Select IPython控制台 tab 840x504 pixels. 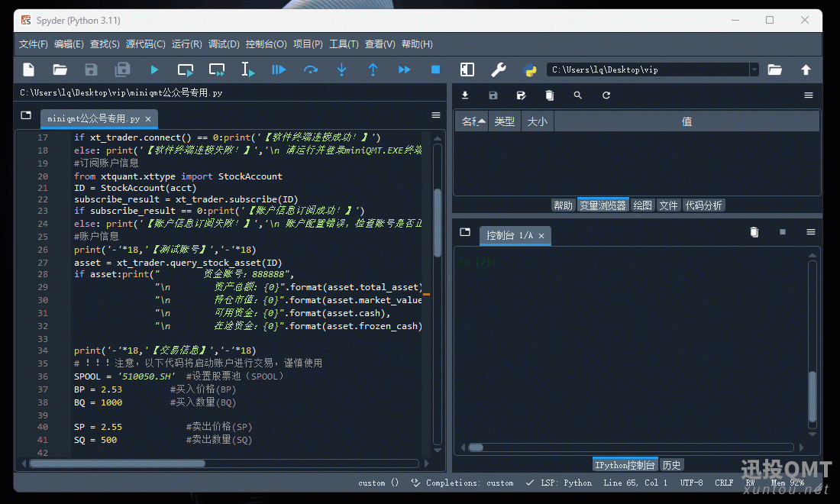(x=625, y=465)
